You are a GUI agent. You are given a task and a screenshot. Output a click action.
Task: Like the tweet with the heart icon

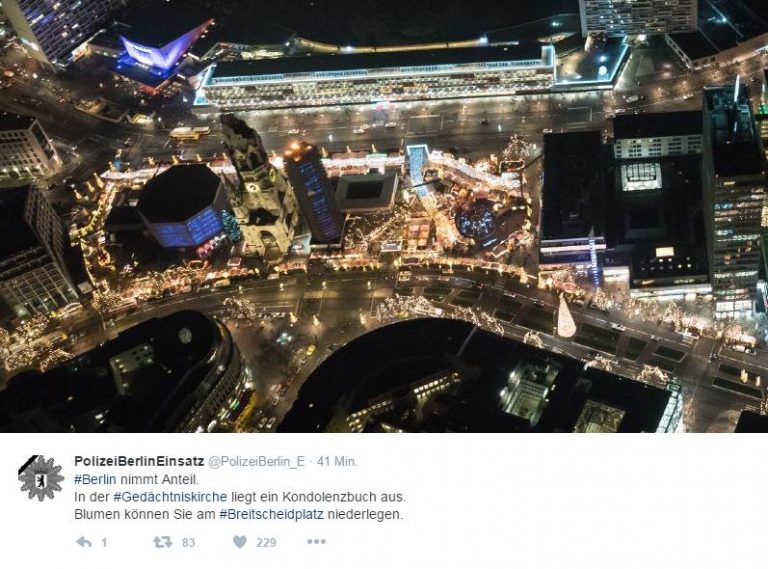tap(240, 542)
